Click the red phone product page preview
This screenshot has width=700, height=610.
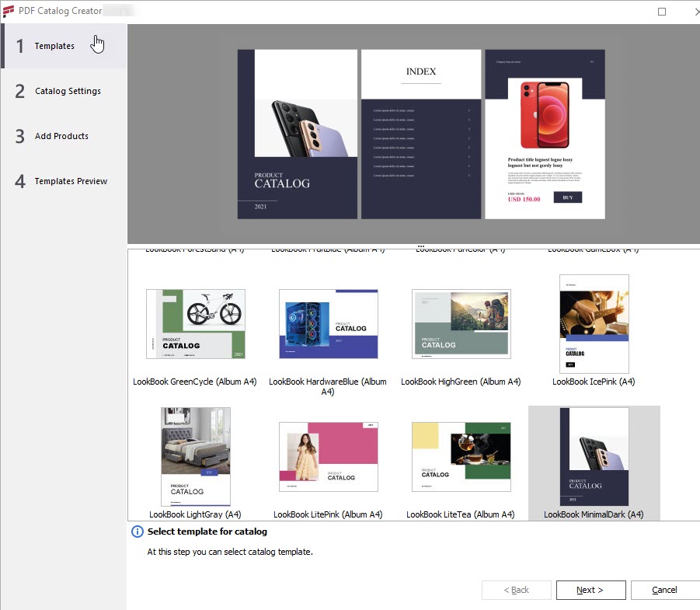point(545,134)
